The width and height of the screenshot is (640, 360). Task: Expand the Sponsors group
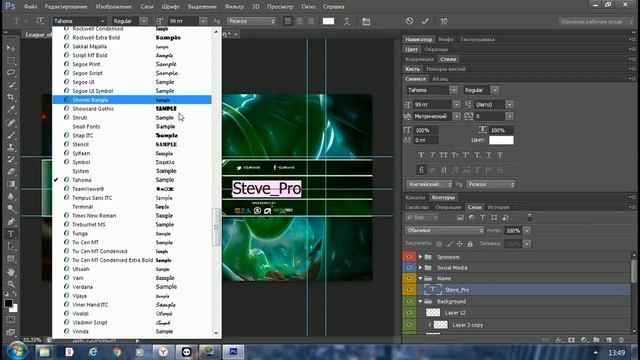click(x=420, y=257)
